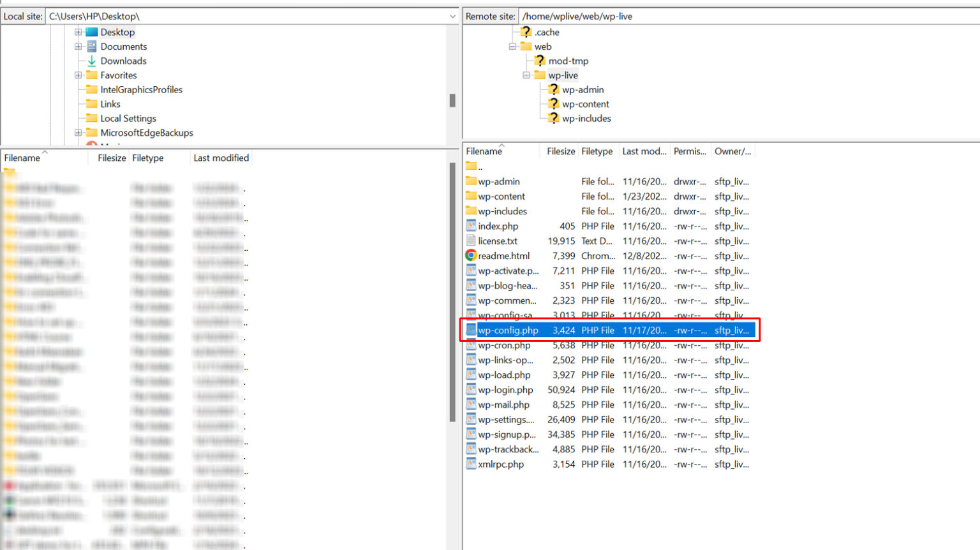Image resolution: width=980 pixels, height=550 pixels.
Task: Sort remote files by Filesize column
Action: pos(560,151)
